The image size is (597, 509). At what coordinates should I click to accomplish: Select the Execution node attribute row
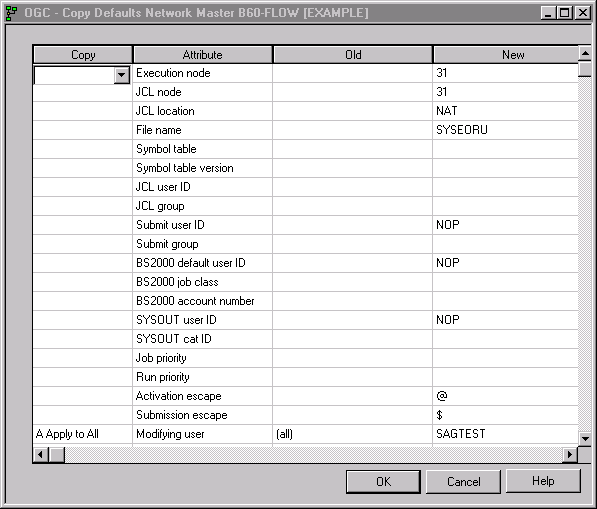coord(203,73)
